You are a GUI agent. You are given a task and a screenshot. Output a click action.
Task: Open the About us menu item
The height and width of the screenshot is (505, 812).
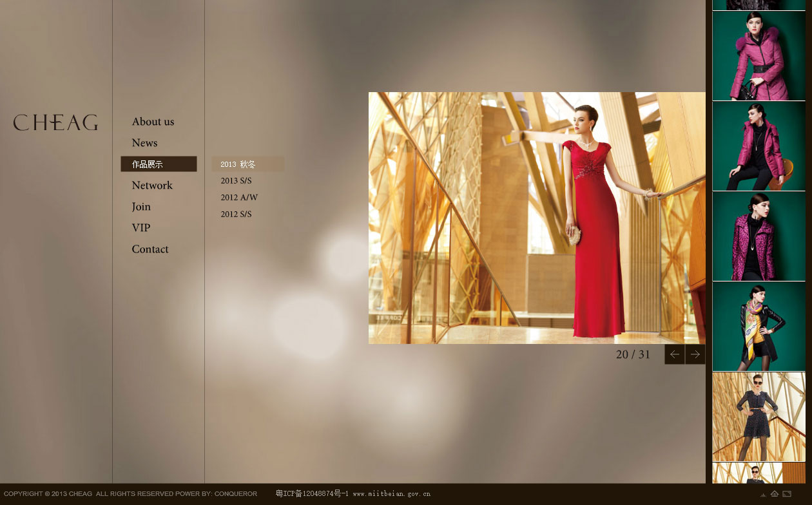(153, 122)
